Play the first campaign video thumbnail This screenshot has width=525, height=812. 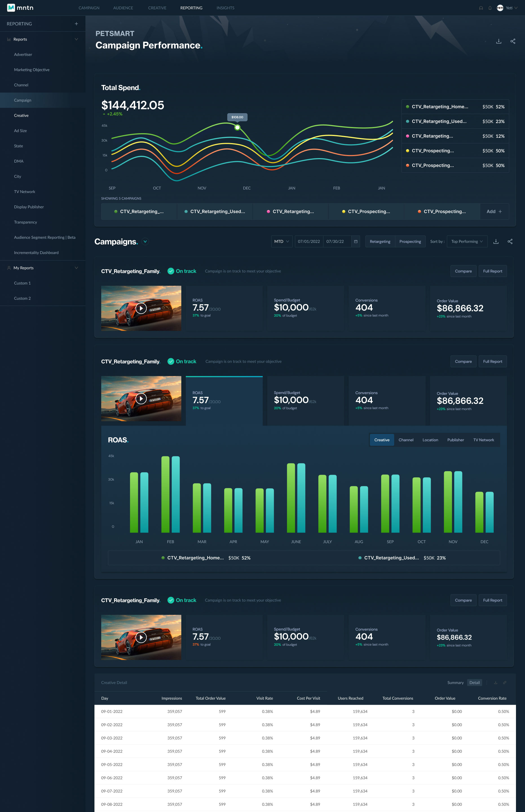tap(141, 308)
